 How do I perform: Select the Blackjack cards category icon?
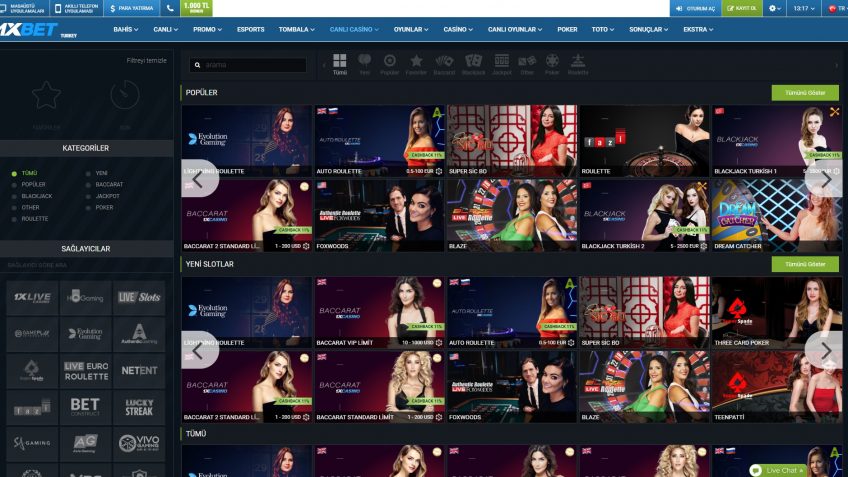point(473,60)
